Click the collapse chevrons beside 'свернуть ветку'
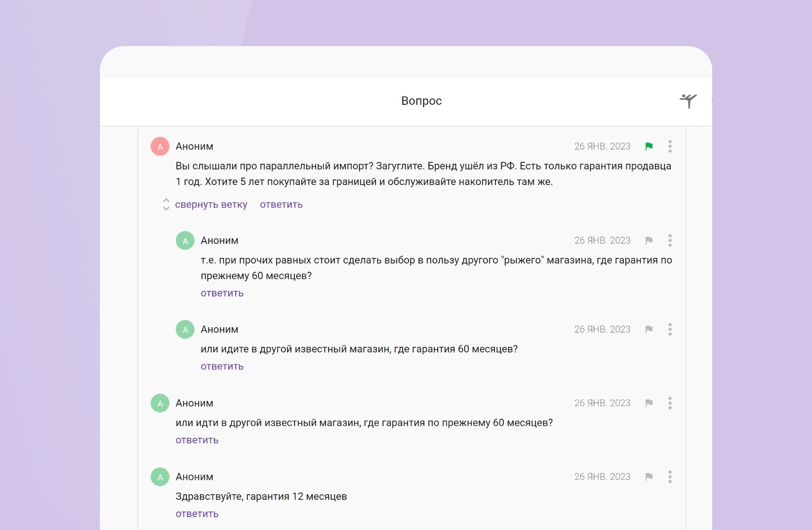 tap(166, 205)
